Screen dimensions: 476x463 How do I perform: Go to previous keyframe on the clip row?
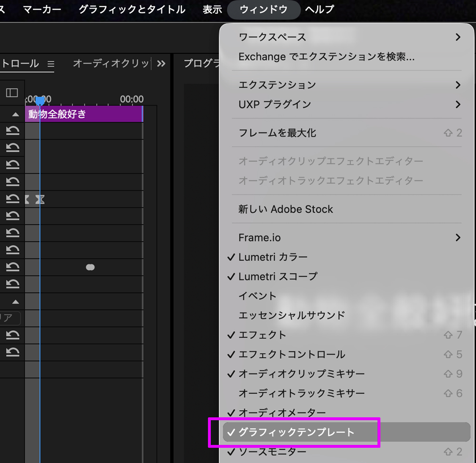[x=26, y=199]
